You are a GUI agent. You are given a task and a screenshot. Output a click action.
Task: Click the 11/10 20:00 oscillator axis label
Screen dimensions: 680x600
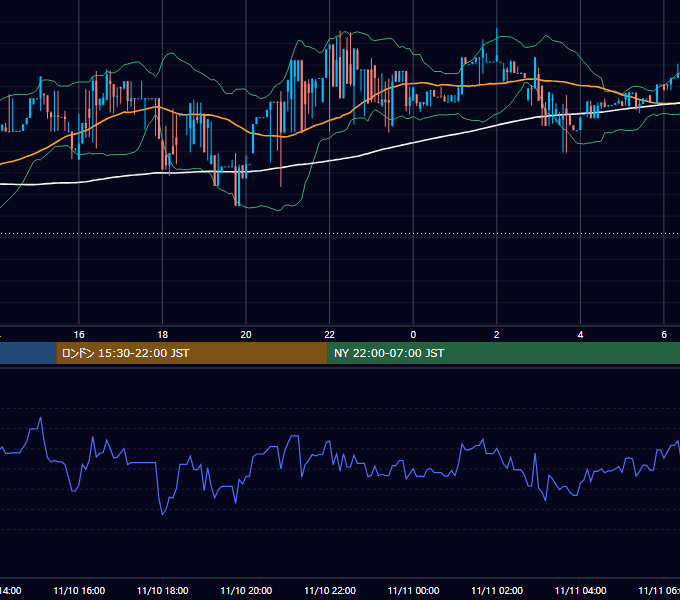[x=246, y=591]
